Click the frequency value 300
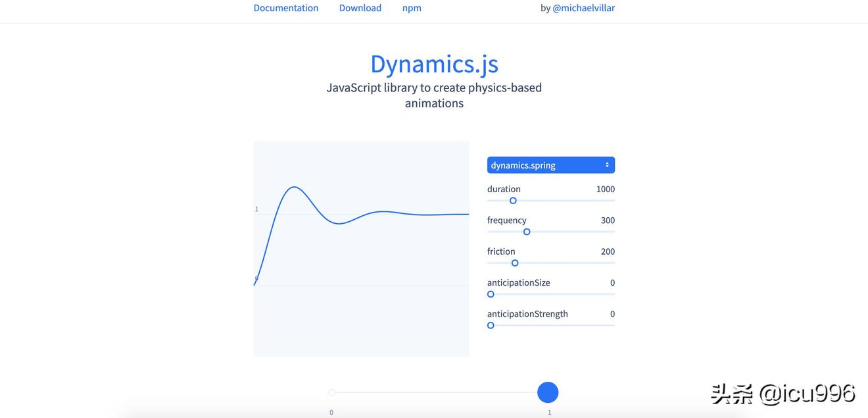 608,221
